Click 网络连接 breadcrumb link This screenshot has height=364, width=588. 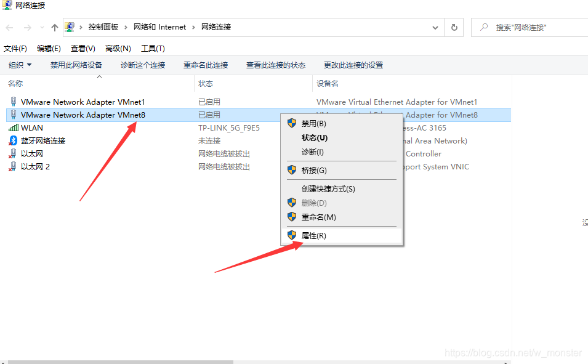pos(216,27)
